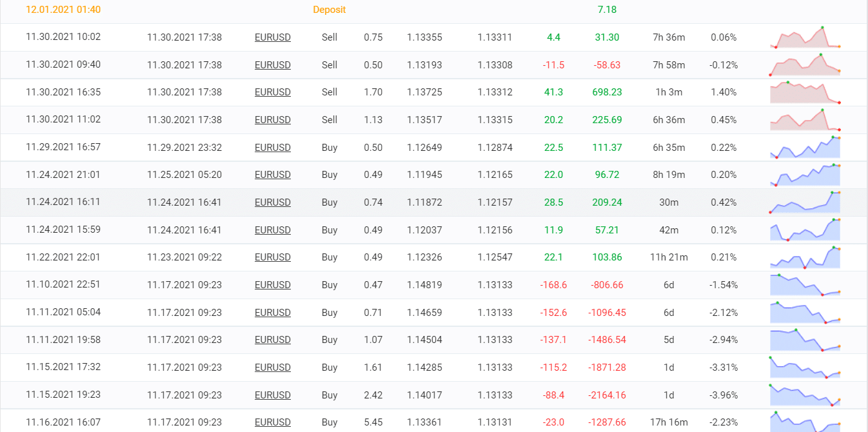Click the mini chart for the 225.69 profit trade
The height and width of the screenshot is (432, 868).
(805, 120)
